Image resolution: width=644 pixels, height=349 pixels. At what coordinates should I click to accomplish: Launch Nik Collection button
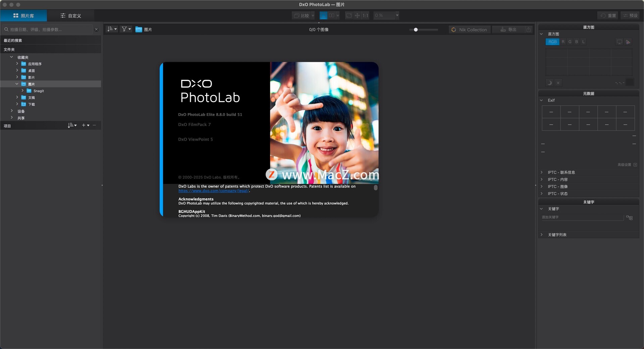pyautogui.click(x=470, y=30)
